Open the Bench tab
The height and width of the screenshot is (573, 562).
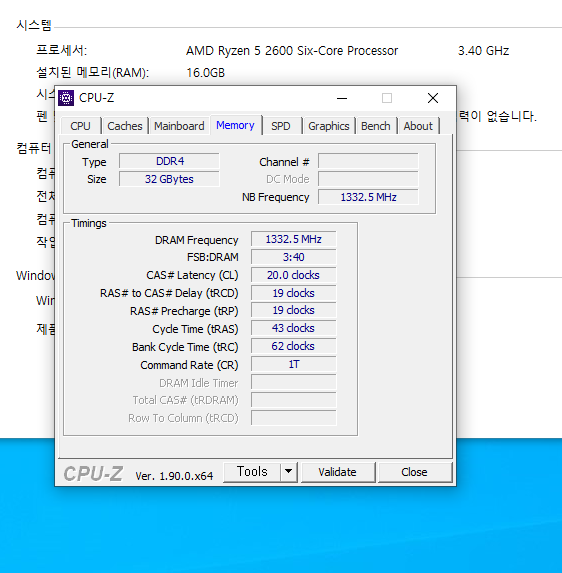[x=376, y=126]
